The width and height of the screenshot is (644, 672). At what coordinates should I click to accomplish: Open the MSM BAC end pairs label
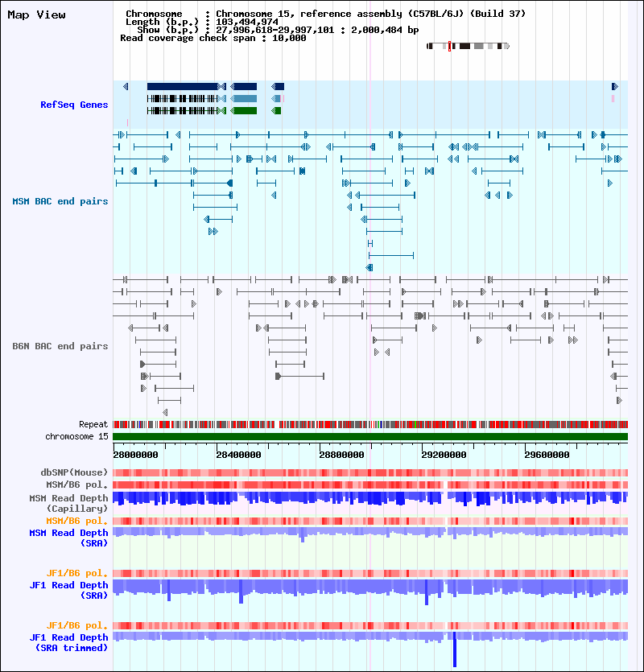(x=60, y=201)
